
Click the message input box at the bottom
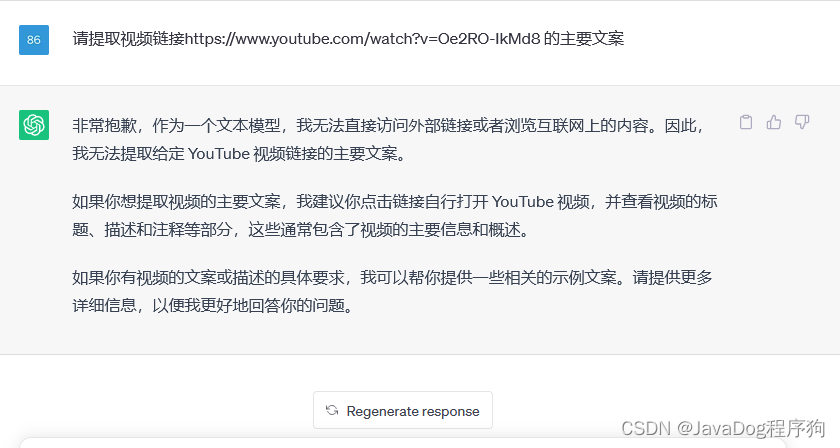pyautogui.click(x=403, y=443)
